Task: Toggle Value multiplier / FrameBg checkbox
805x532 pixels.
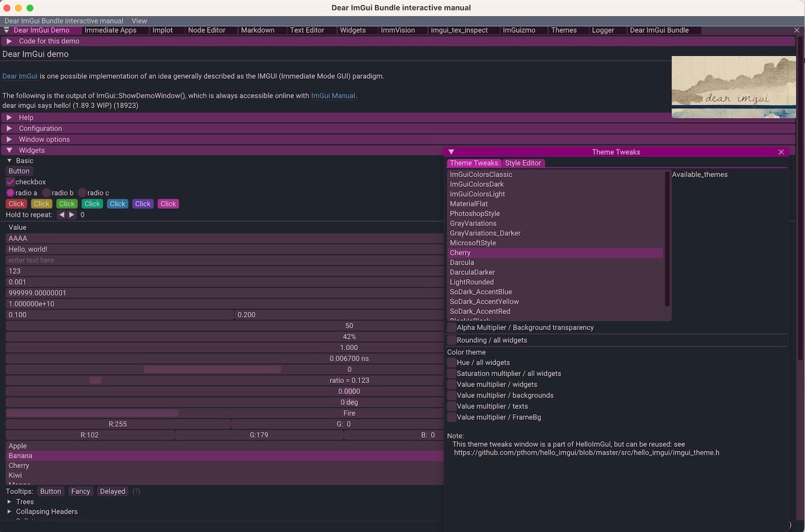Action: [452, 417]
